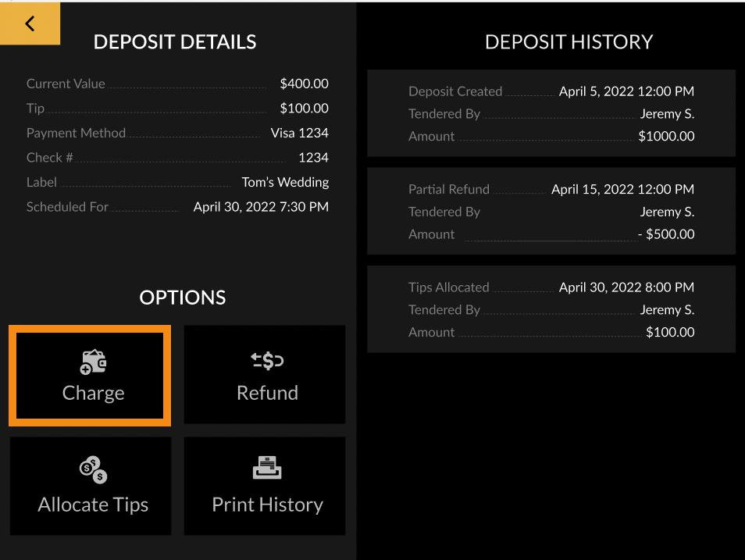Click the Current Value field label
Image resolution: width=745 pixels, height=560 pixels.
[x=66, y=84]
